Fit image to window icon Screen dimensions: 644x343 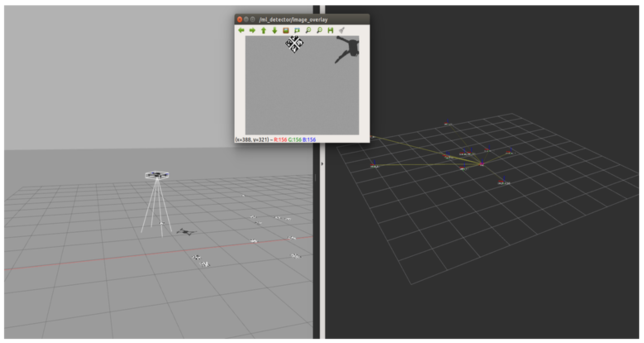[x=297, y=30]
